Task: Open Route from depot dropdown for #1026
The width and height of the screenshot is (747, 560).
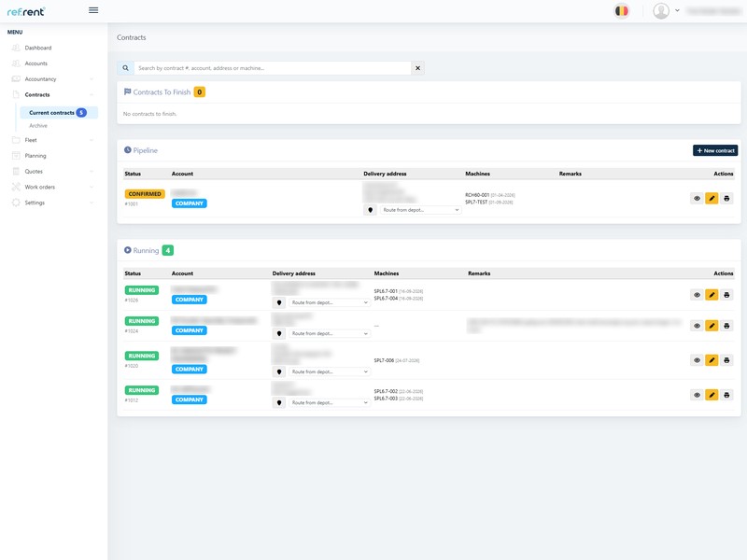Action: click(330, 302)
